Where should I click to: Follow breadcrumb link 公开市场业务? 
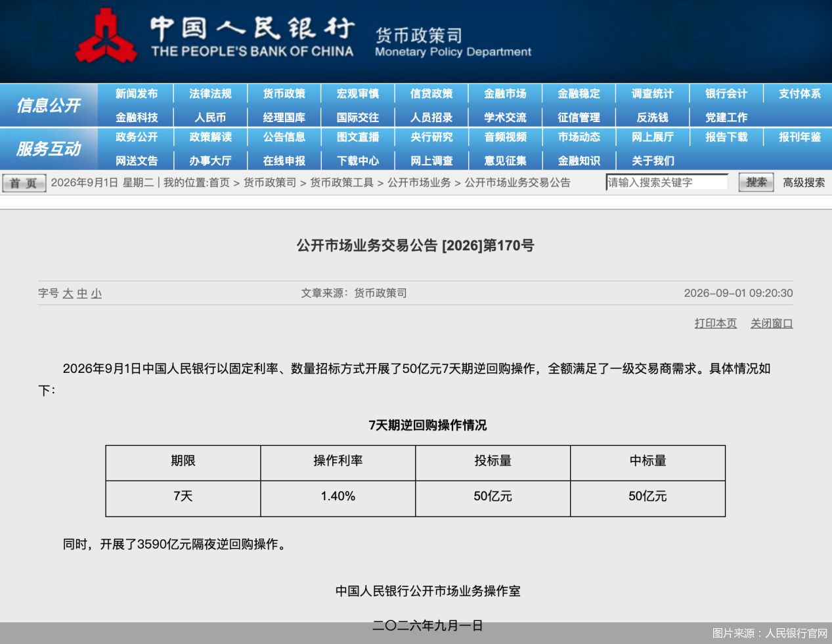tap(419, 183)
